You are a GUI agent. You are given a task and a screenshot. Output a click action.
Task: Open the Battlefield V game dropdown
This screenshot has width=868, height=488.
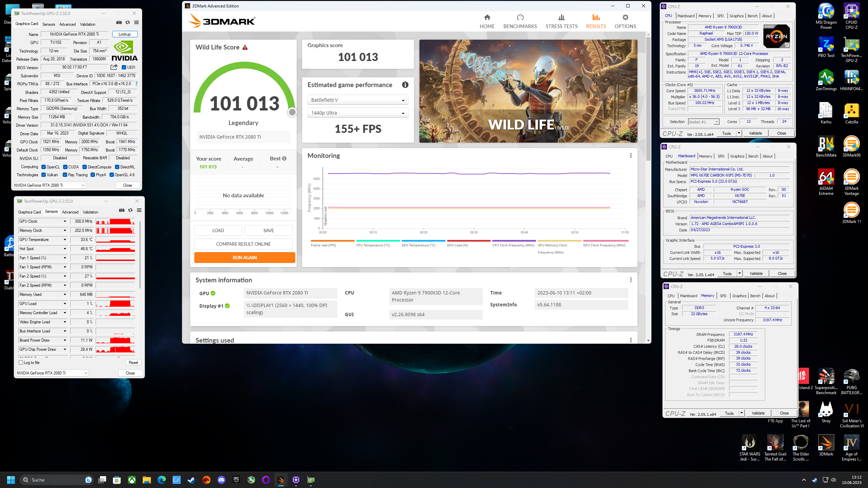coord(358,100)
